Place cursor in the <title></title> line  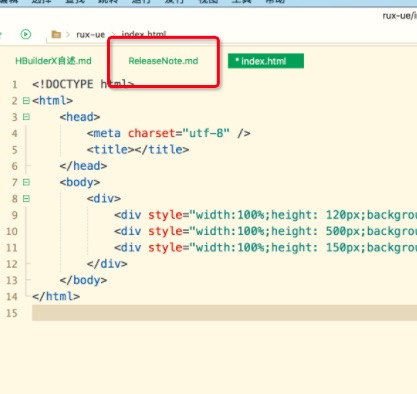(138, 149)
